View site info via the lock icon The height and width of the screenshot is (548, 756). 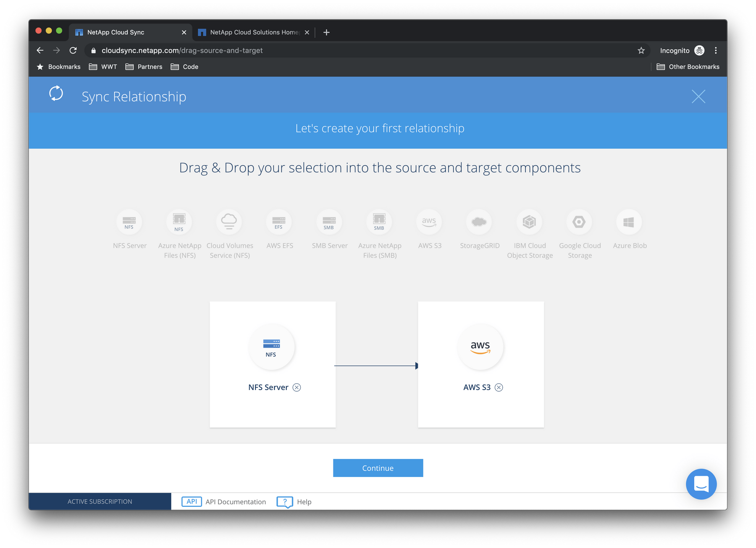click(93, 50)
